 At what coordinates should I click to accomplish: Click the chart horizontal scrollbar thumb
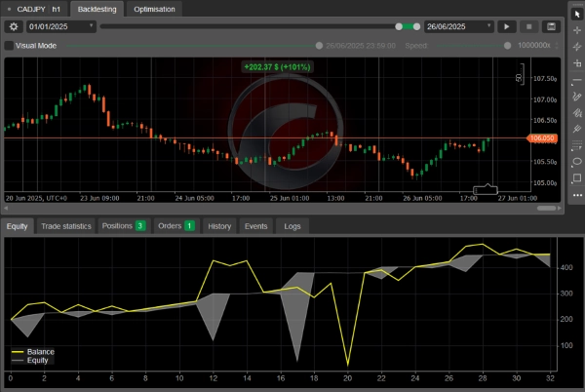pyautogui.click(x=546, y=208)
